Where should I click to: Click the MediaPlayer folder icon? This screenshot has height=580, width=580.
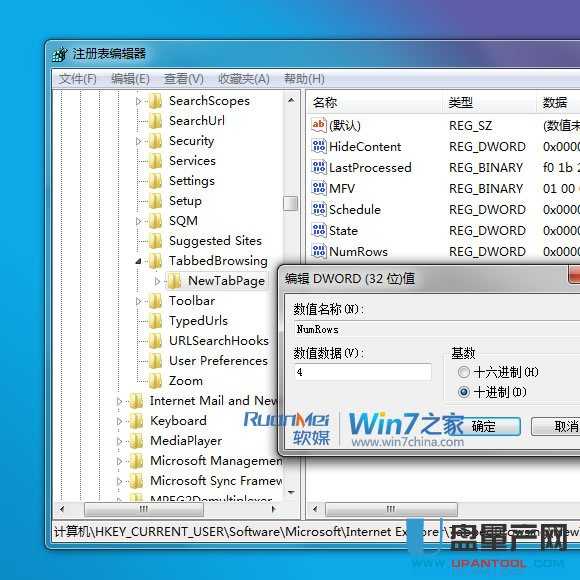point(136,441)
